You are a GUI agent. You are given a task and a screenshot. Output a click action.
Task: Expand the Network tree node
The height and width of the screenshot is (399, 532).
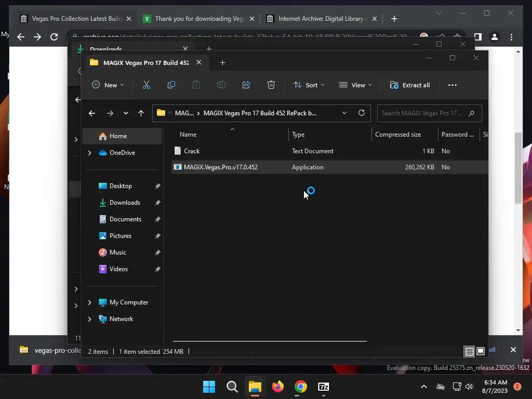[89, 319]
